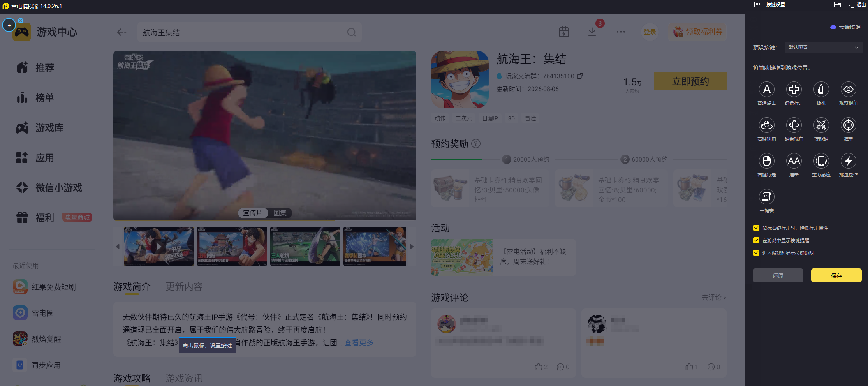Toggle 进入游戏时显示按键说明 checkbox
This screenshot has width=868, height=386.
pos(756,253)
